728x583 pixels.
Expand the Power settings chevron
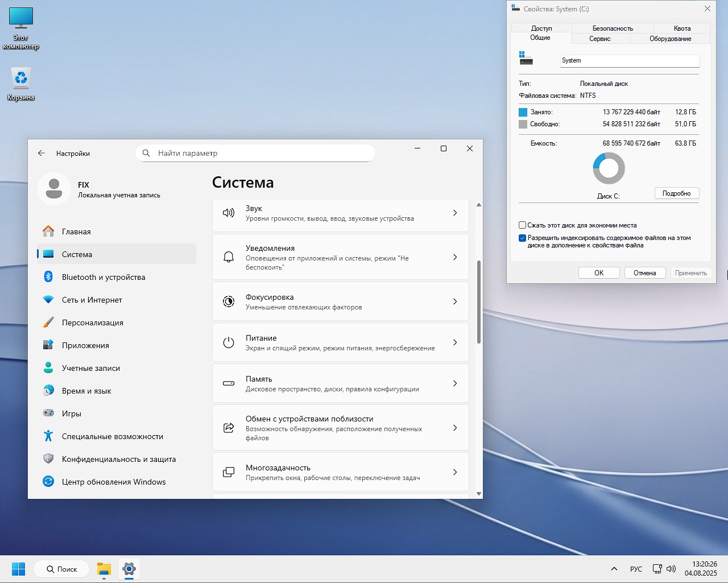tap(455, 342)
